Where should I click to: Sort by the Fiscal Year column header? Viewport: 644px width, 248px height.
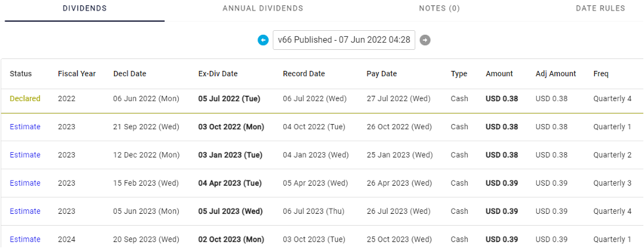point(77,73)
